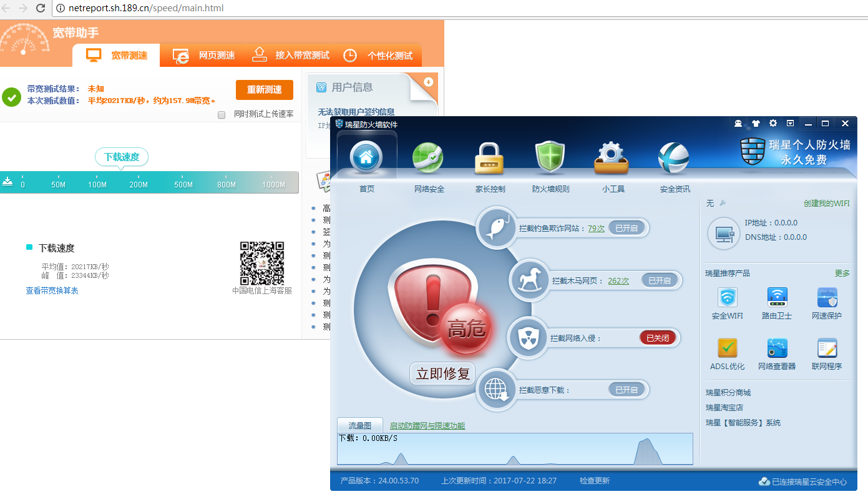Open 瑞星【智能服务】系统 link
This screenshot has width=868, height=499.
pyautogui.click(x=743, y=422)
